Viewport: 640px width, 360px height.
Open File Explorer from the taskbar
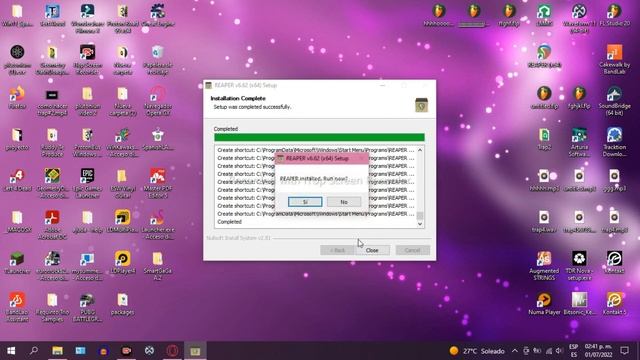(x=57, y=351)
